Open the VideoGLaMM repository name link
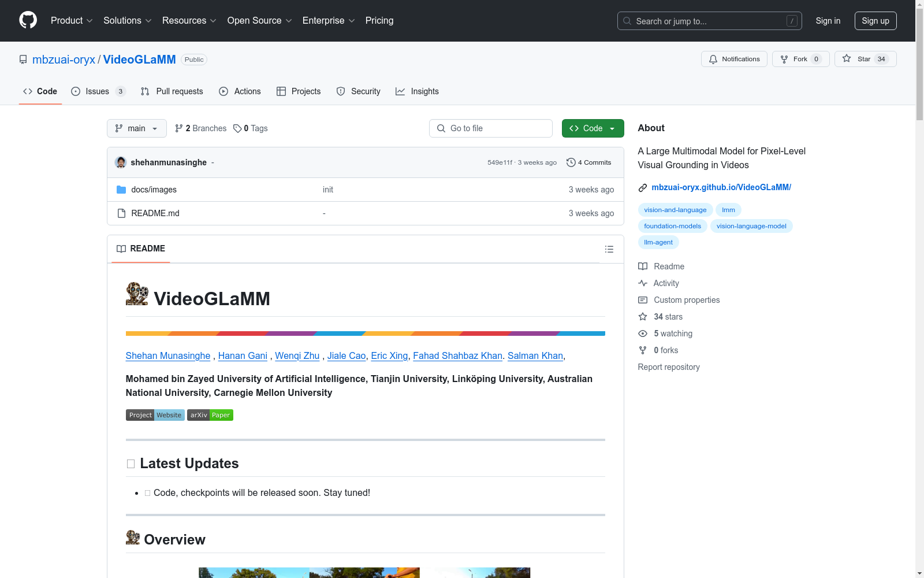Screen dimensions: 924x578 click(139, 60)
